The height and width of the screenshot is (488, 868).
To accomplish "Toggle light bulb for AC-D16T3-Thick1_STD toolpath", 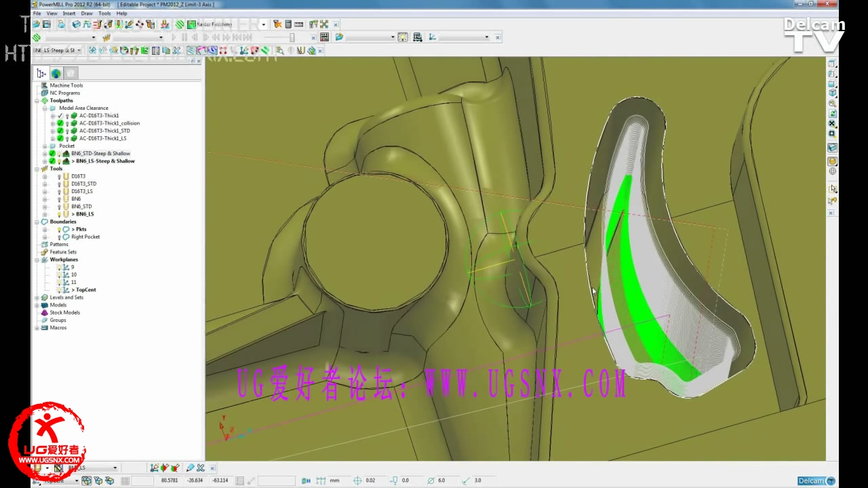I will tap(67, 131).
